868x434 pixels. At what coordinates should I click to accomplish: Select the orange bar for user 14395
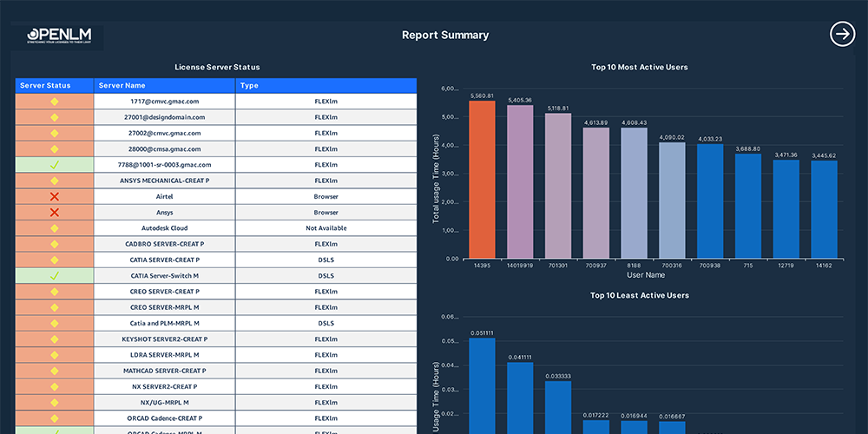pyautogui.click(x=482, y=180)
